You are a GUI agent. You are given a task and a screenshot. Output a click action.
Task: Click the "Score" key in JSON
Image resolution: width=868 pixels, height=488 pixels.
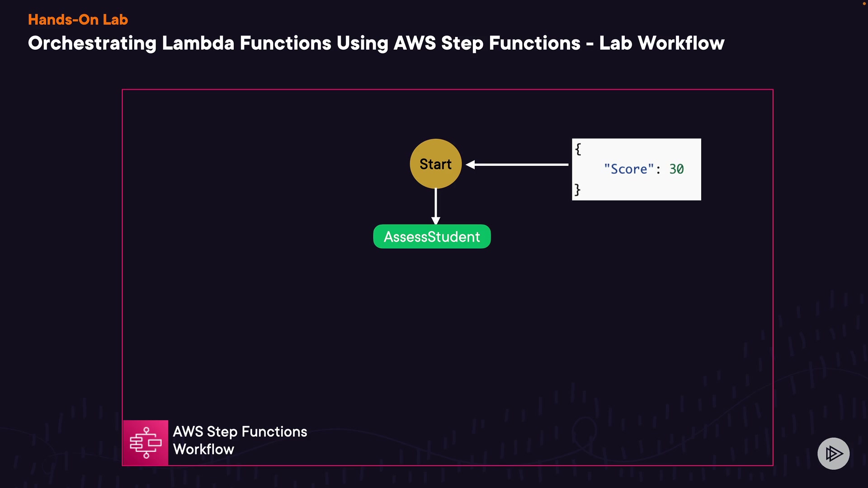pyautogui.click(x=628, y=169)
